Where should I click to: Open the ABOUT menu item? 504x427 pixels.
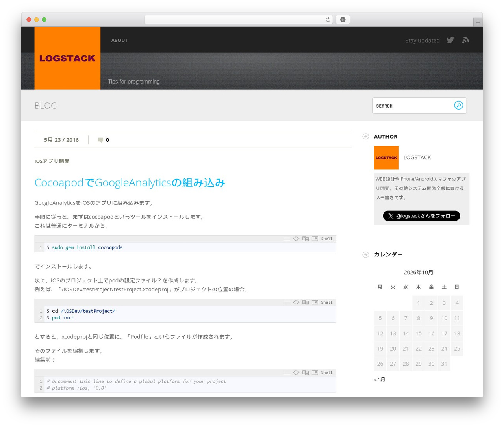[119, 40]
